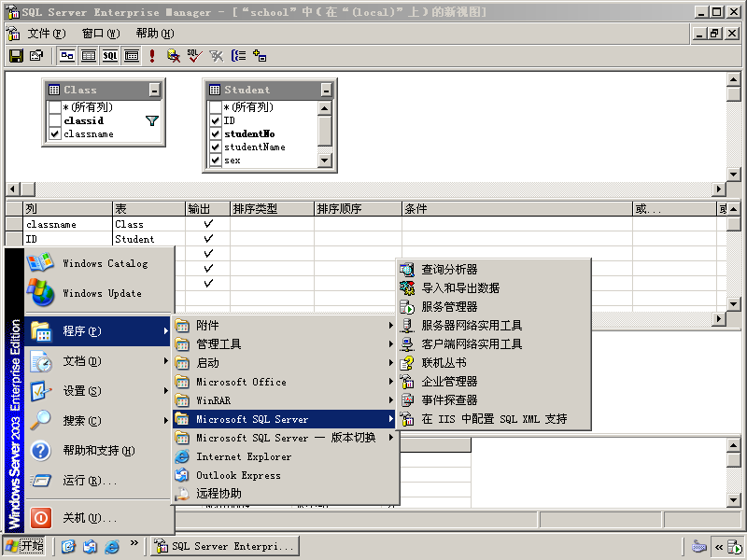Open 客户端网络实用工具 entry
Image resolution: width=747 pixels, height=560 pixels.
click(x=494, y=343)
